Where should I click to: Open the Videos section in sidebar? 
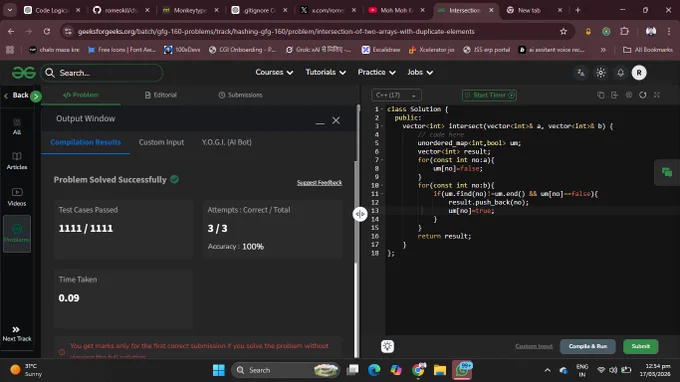[17, 197]
